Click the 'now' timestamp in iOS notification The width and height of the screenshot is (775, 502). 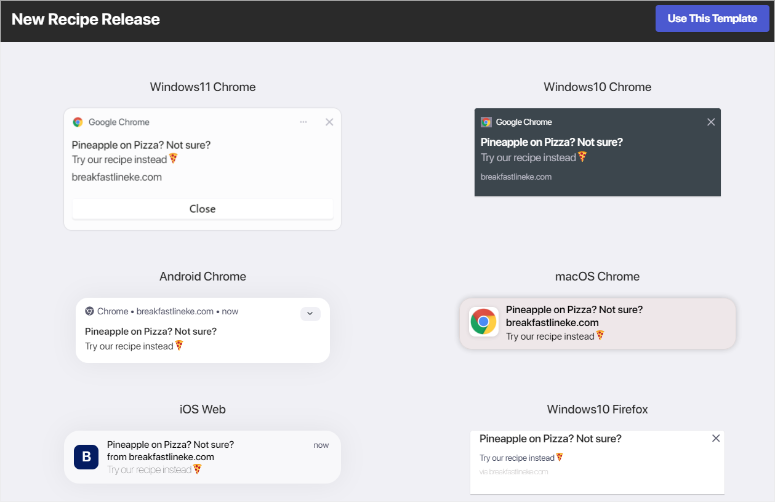pos(321,445)
